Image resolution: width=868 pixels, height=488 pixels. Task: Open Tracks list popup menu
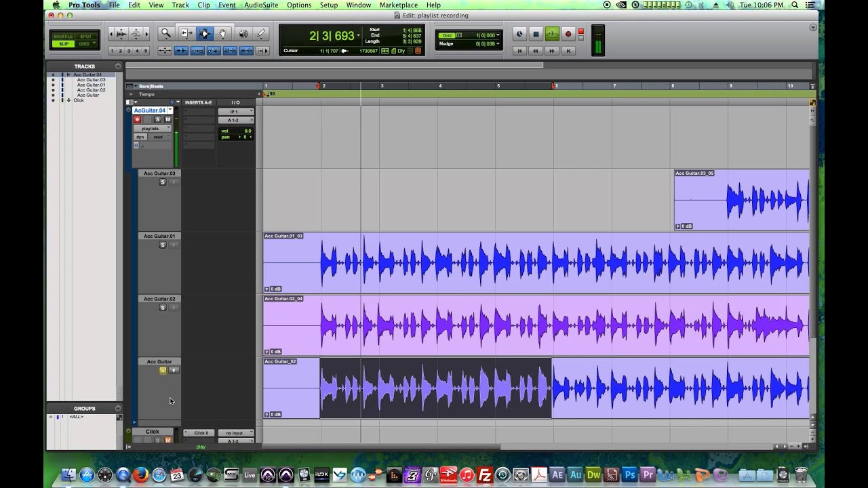pos(118,66)
